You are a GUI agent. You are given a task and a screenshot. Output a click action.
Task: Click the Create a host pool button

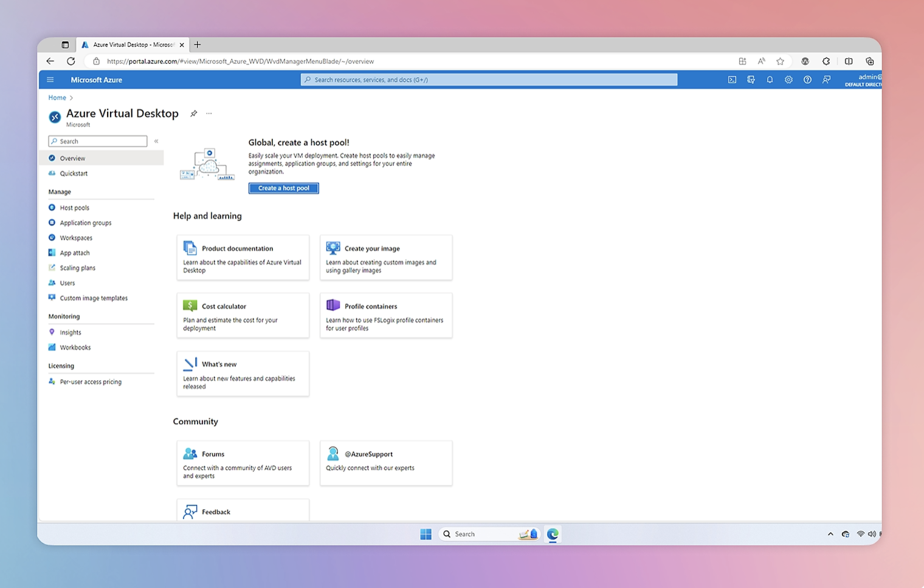pos(283,188)
